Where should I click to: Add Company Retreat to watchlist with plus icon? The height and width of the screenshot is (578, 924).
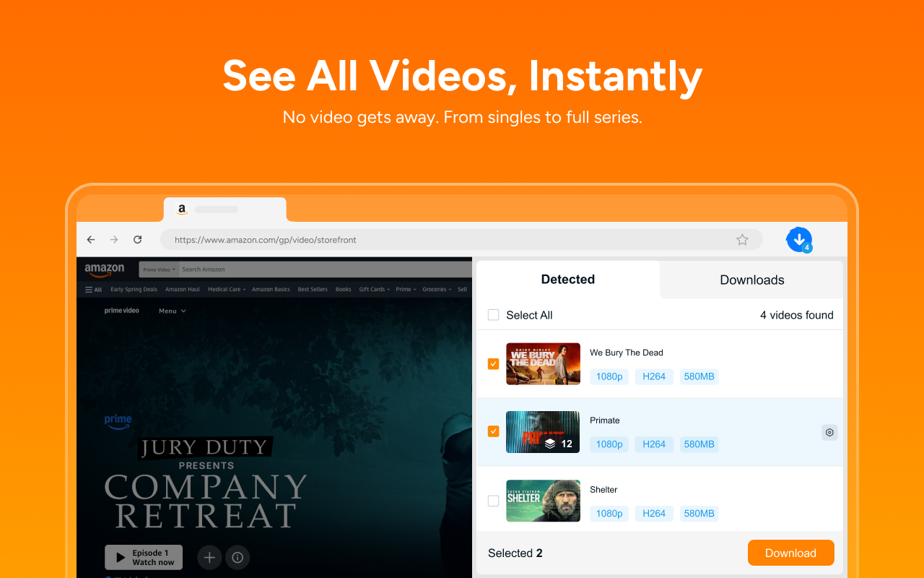(x=209, y=557)
